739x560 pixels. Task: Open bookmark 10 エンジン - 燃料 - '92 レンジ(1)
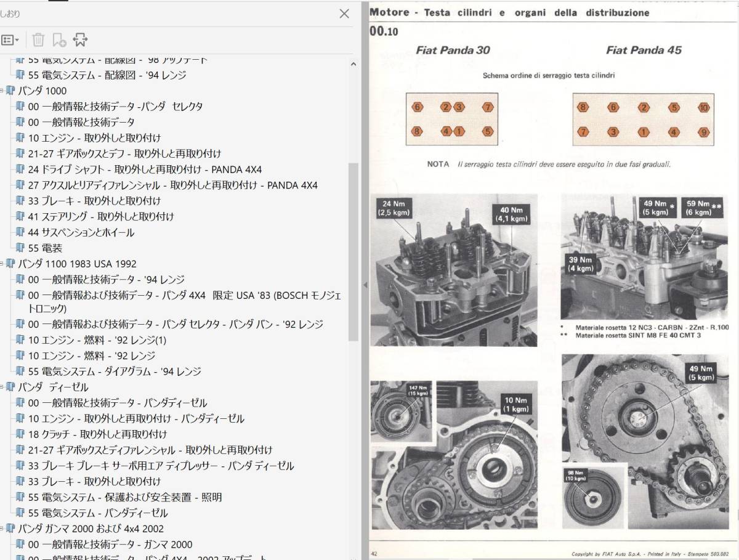click(x=97, y=340)
